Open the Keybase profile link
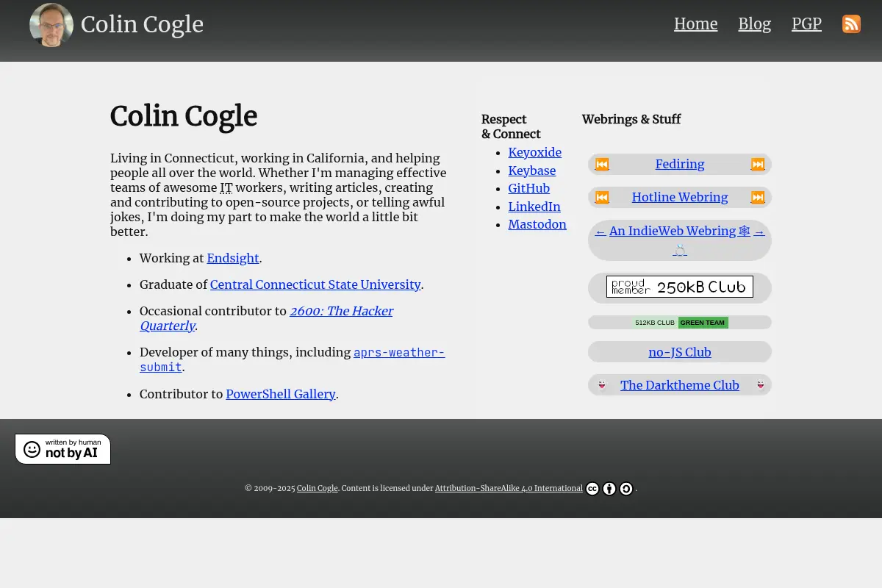Screen dimensions: 882x588 click(x=532, y=171)
